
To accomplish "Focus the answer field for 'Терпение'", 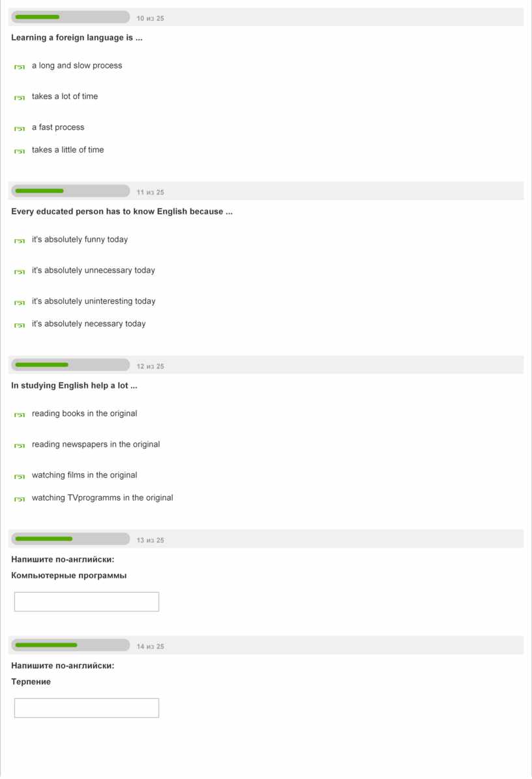I will point(87,708).
